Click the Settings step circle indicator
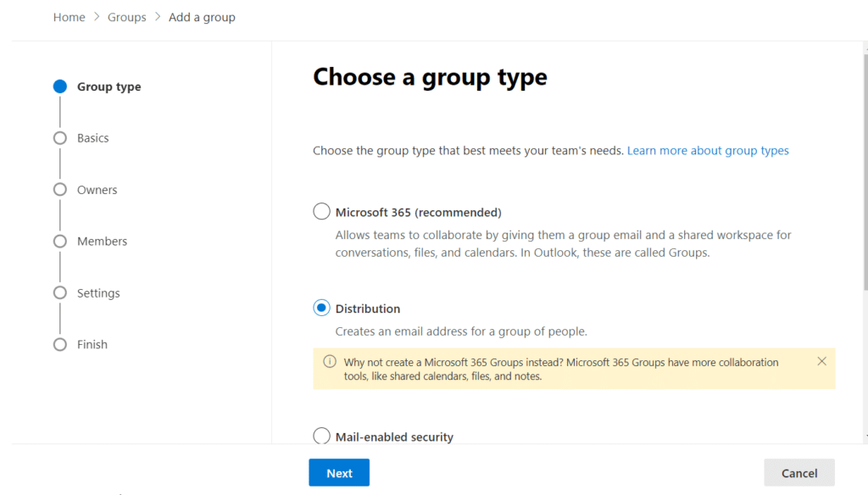Viewport: 868px width, 495px height. 59,293
